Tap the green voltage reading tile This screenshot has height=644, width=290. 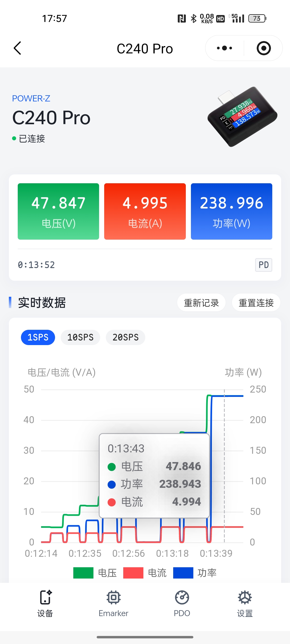coord(58,211)
